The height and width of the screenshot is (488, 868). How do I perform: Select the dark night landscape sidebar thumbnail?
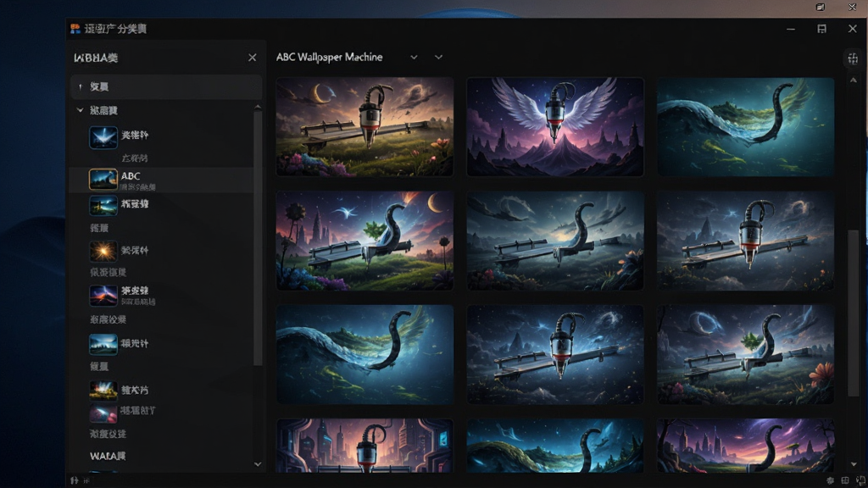click(103, 205)
